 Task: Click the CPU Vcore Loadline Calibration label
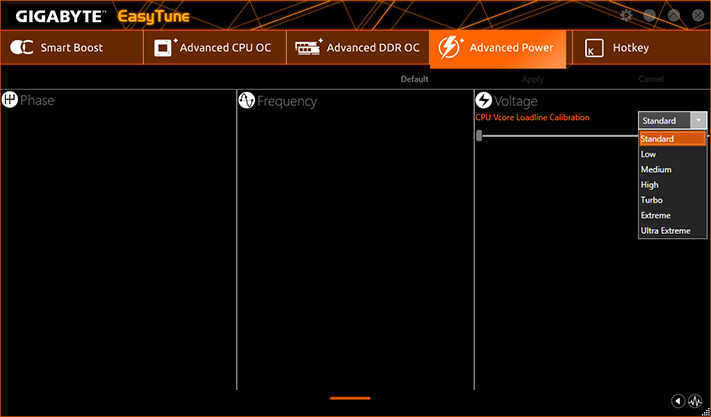pos(532,117)
